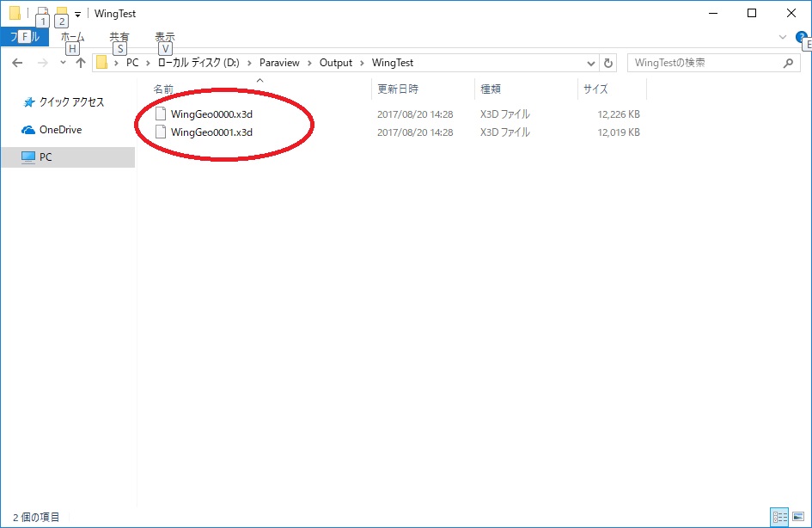Open the 共有 ribbon tab

[119, 37]
